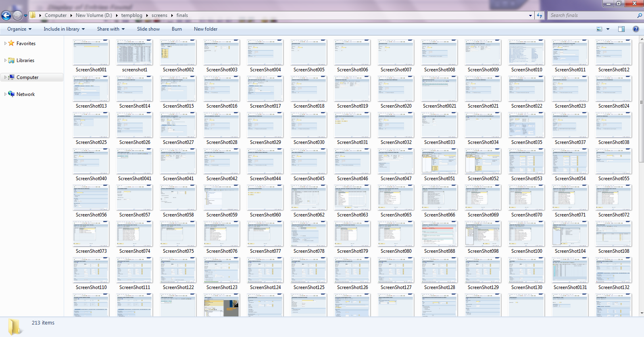Select ScreenShot088 thumbnail
Viewport: 644px width, 337px height.
pos(440,234)
